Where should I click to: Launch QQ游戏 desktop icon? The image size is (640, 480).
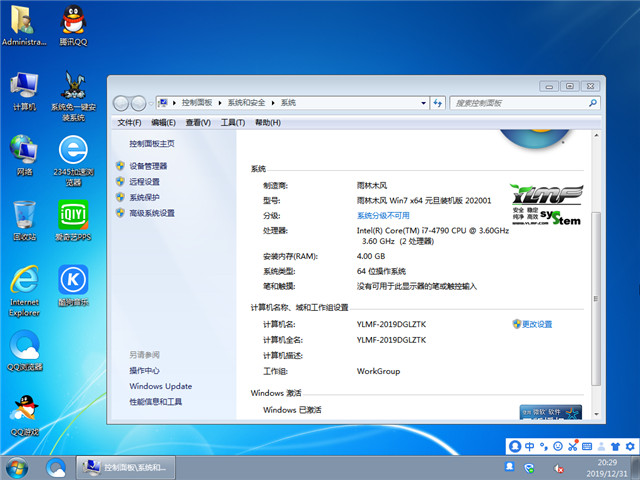(24, 416)
